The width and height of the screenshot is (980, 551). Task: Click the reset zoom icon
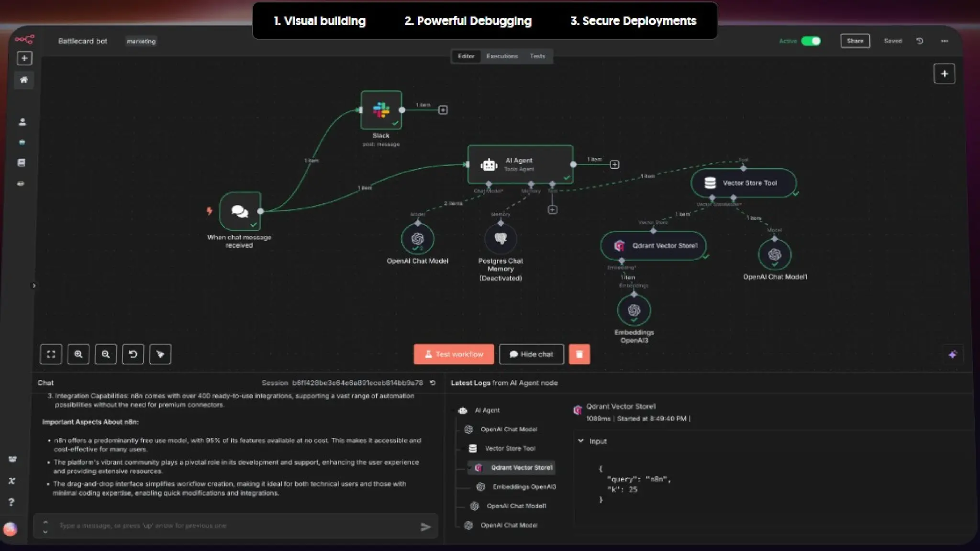(x=133, y=354)
